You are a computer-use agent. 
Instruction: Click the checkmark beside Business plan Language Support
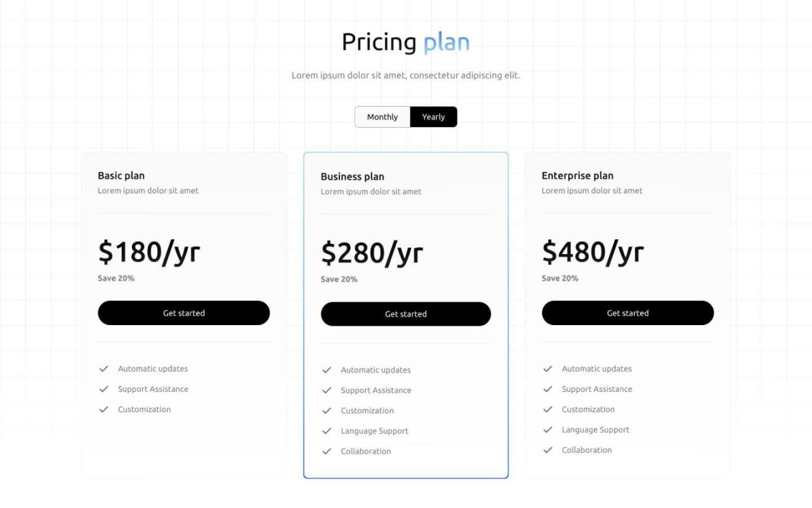click(x=327, y=431)
